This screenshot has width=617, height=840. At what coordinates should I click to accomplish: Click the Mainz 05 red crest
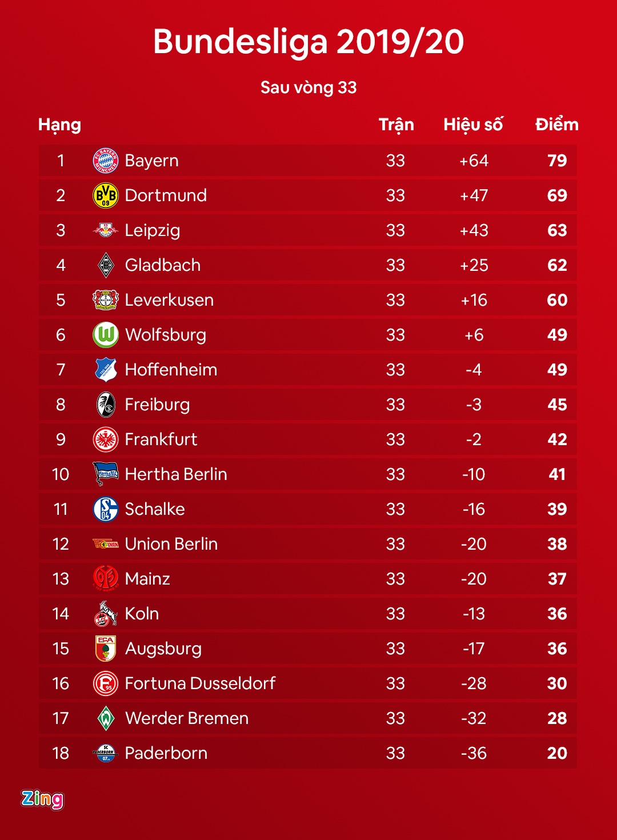click(106, 578)
